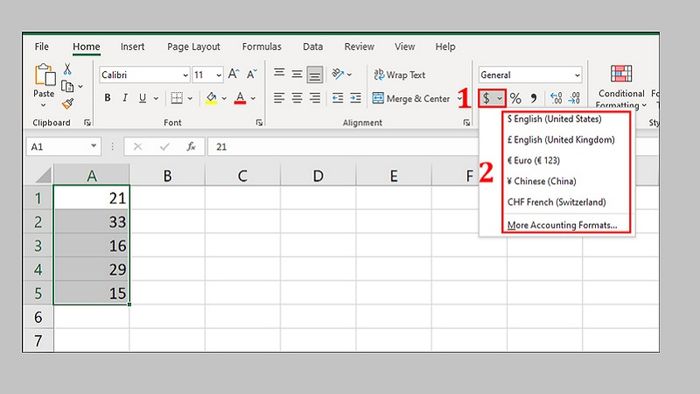Expand the Paste options arrow
This screenshot has height=394, width=700.
point(43,106)
